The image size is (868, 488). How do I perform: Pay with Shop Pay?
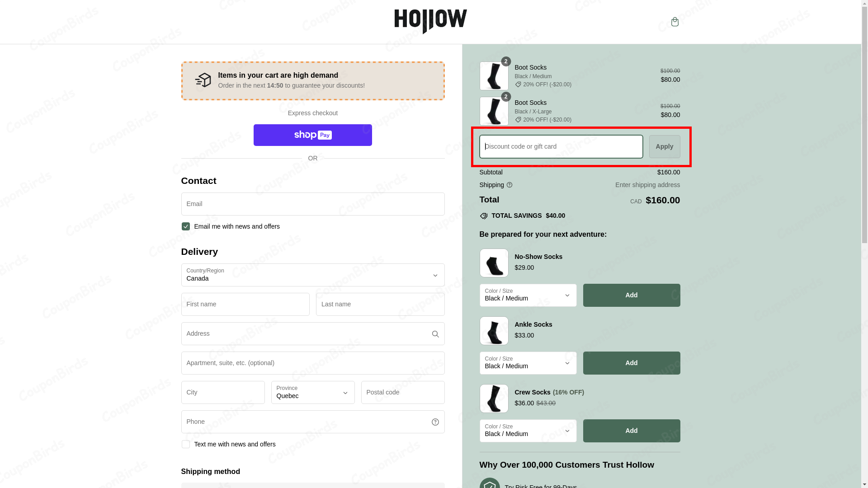pos(312,135)
